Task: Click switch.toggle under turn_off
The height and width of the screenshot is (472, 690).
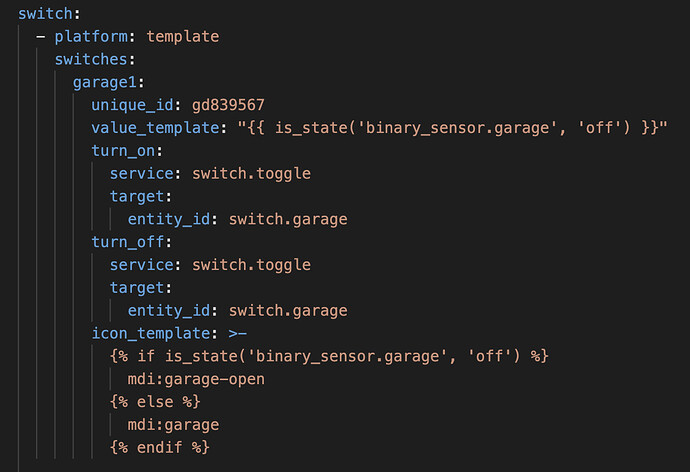Action: (251, 265)
